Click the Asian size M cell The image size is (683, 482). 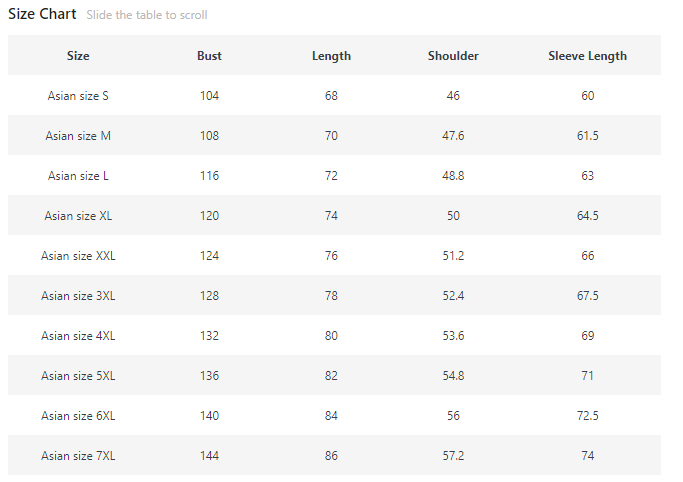pos(78,136)
